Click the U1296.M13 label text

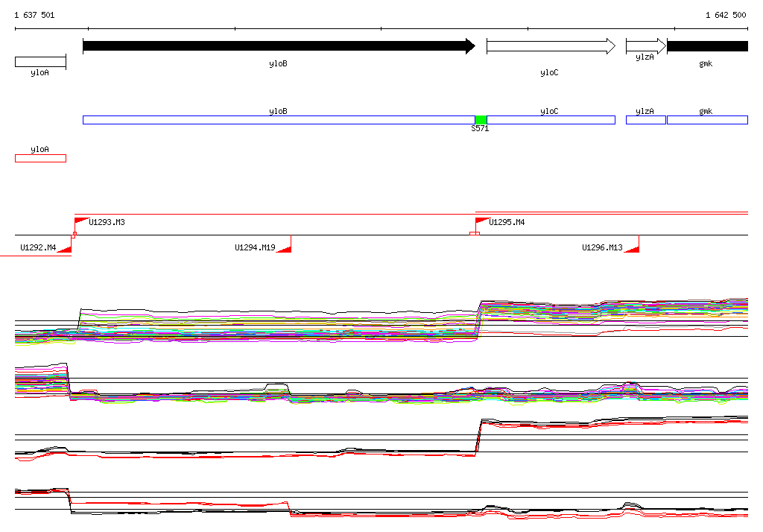(x=602, y=247)
